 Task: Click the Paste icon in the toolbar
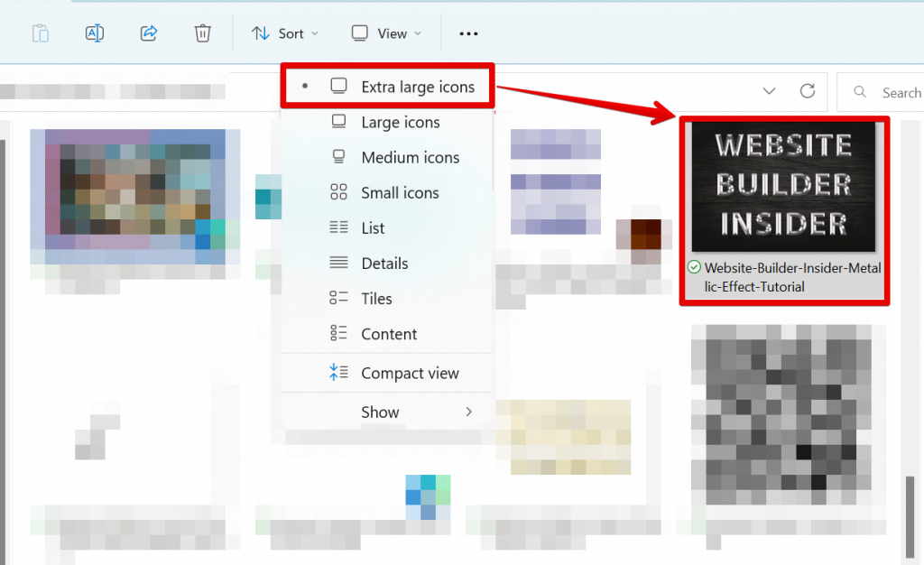[40, 32]
